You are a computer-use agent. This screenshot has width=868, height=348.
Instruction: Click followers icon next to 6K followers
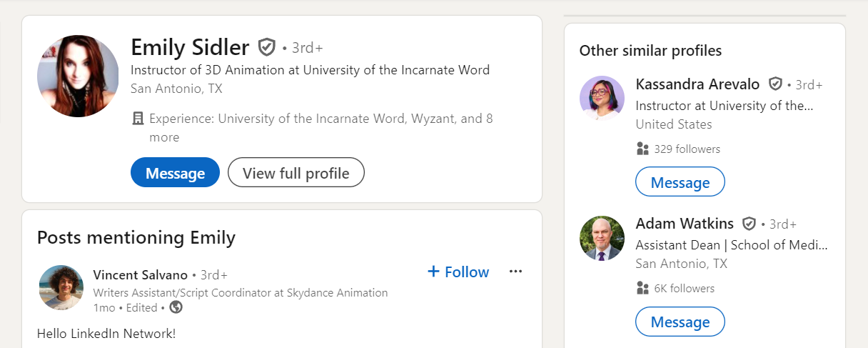point(642,288)
